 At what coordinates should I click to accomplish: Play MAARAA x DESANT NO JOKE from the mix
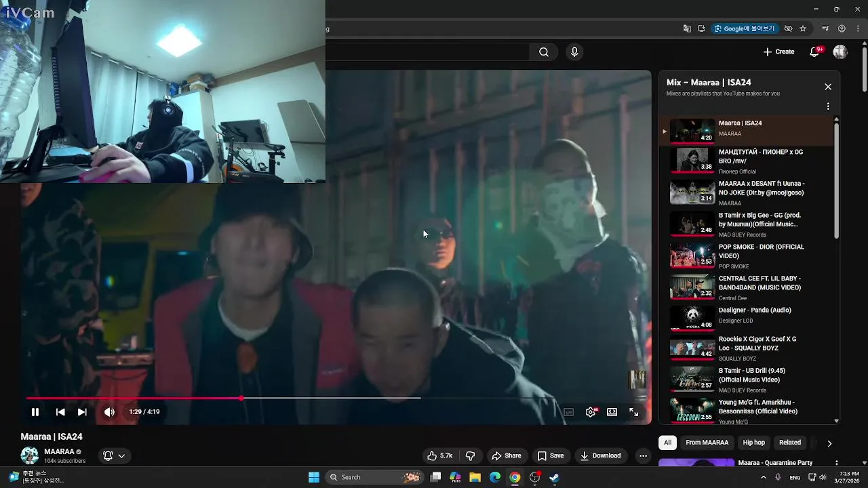(x=746, y=192)
